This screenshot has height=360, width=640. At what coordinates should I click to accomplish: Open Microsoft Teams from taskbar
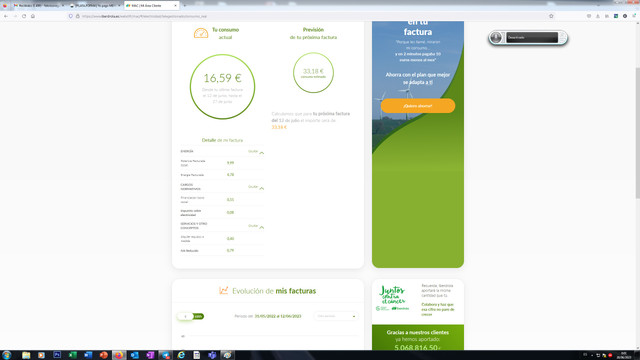point(212,355)
